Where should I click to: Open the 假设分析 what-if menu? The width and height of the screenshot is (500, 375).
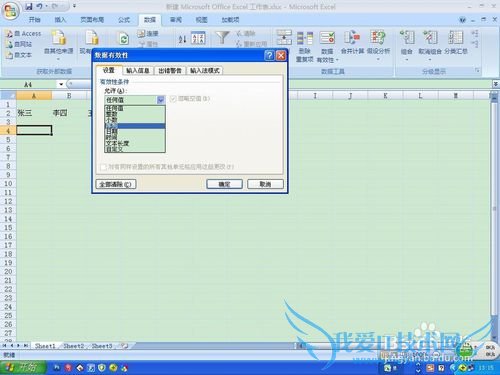click(378, 45)
